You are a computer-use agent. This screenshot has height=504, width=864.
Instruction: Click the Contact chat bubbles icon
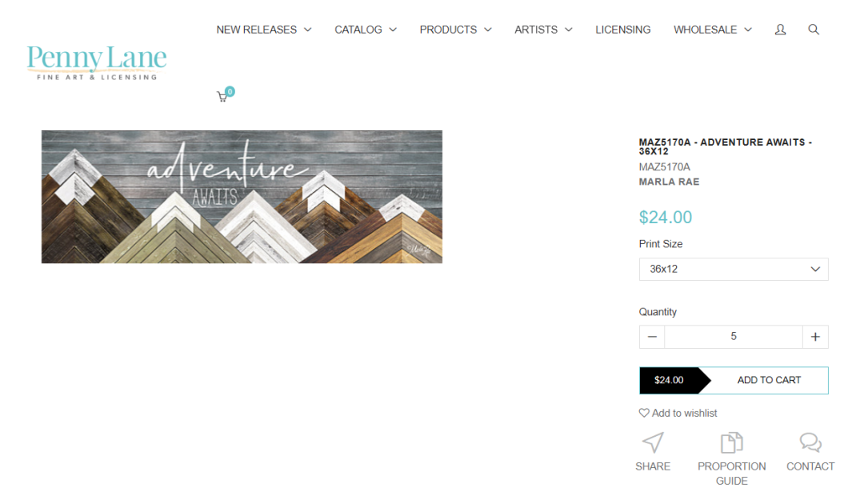click(x=810, y=442)
